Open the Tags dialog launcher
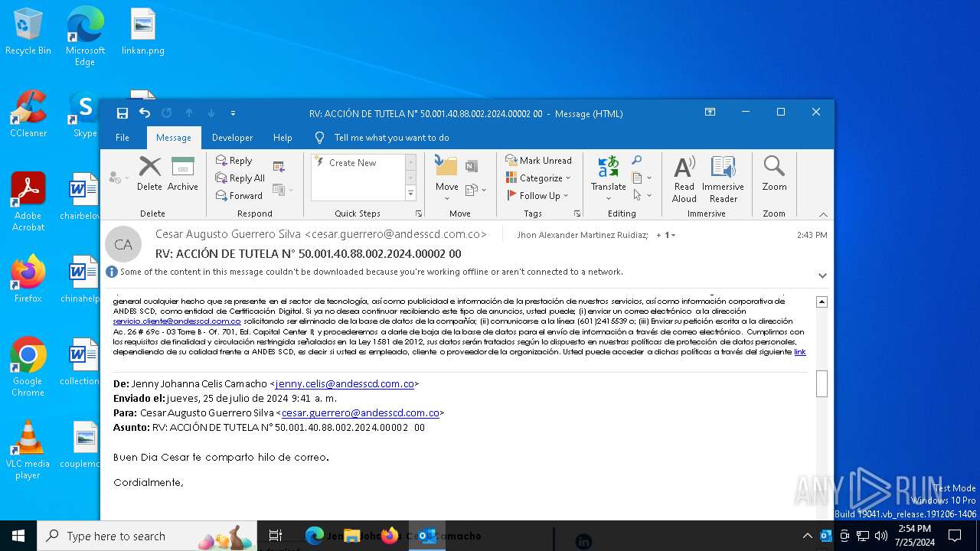 tap(577, 214)
